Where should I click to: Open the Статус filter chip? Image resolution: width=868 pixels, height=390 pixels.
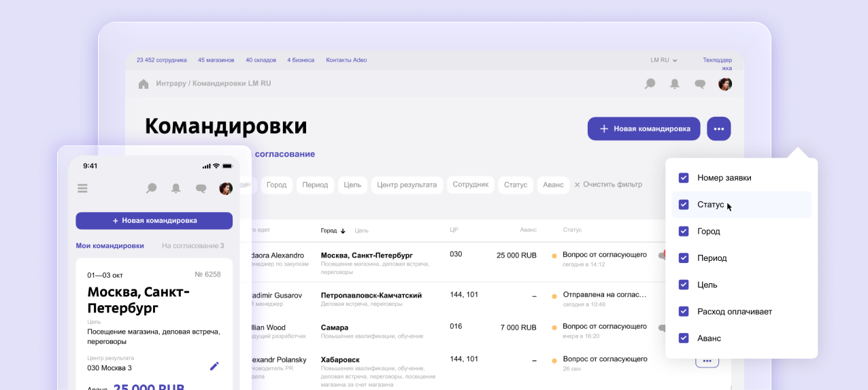pos(516,185)
